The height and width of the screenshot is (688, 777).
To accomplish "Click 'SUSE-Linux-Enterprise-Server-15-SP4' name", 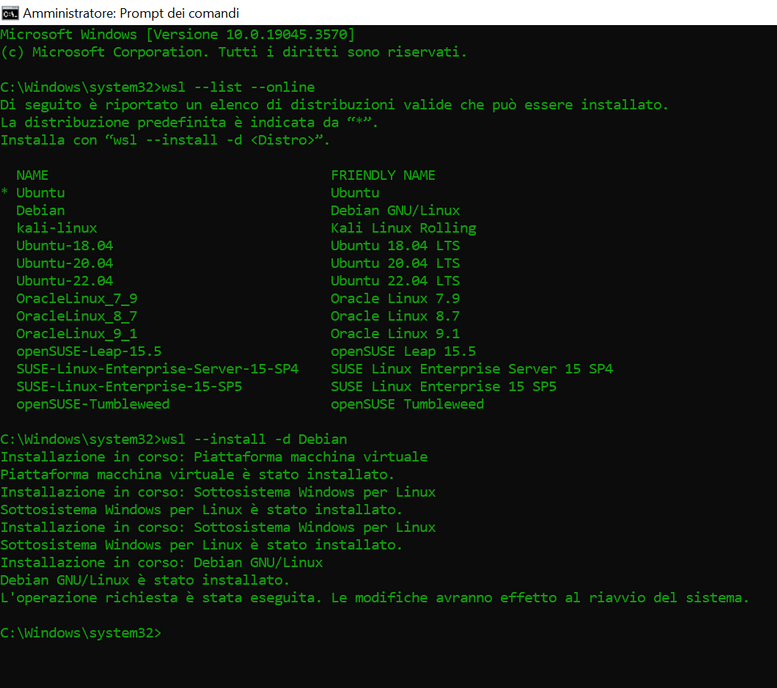I will pos(157,369).
